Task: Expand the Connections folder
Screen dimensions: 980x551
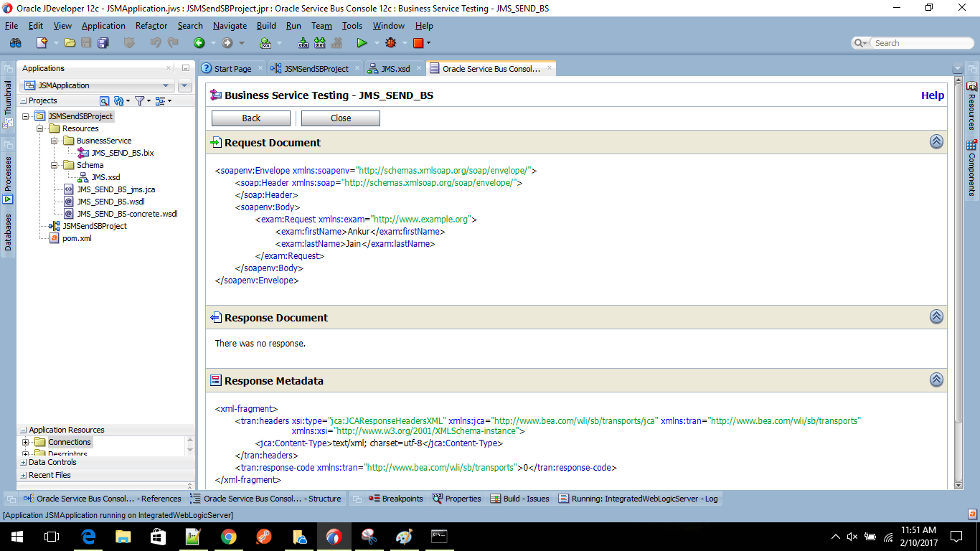Action: click(x=26, y=442)
